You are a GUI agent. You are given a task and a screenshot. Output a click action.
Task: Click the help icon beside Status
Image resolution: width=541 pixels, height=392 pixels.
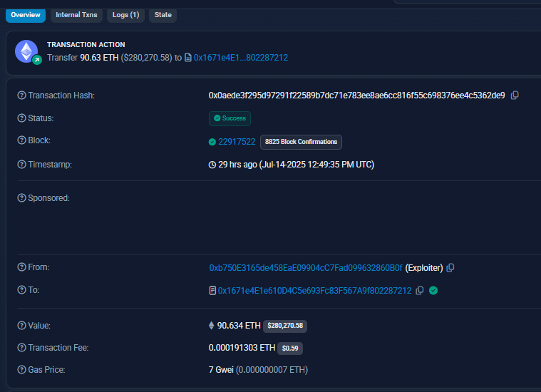21,118
